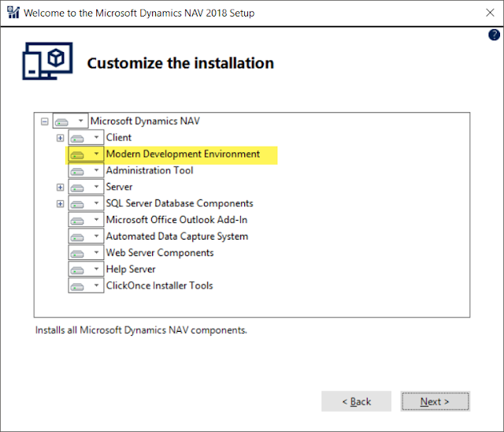Select Automated Data Capture System component
Screen dimensions: 504x432
click(177, 236)
